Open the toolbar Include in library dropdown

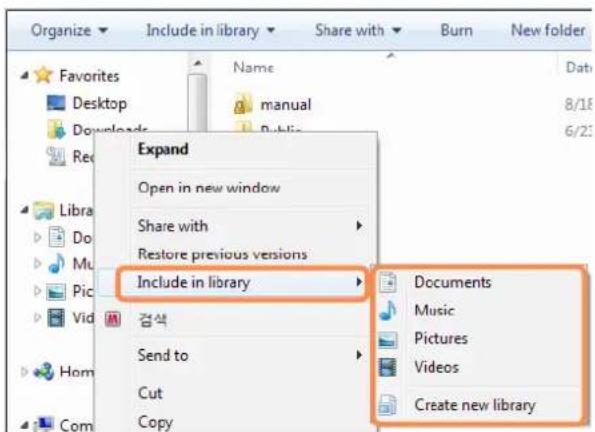tap(211, 30)
